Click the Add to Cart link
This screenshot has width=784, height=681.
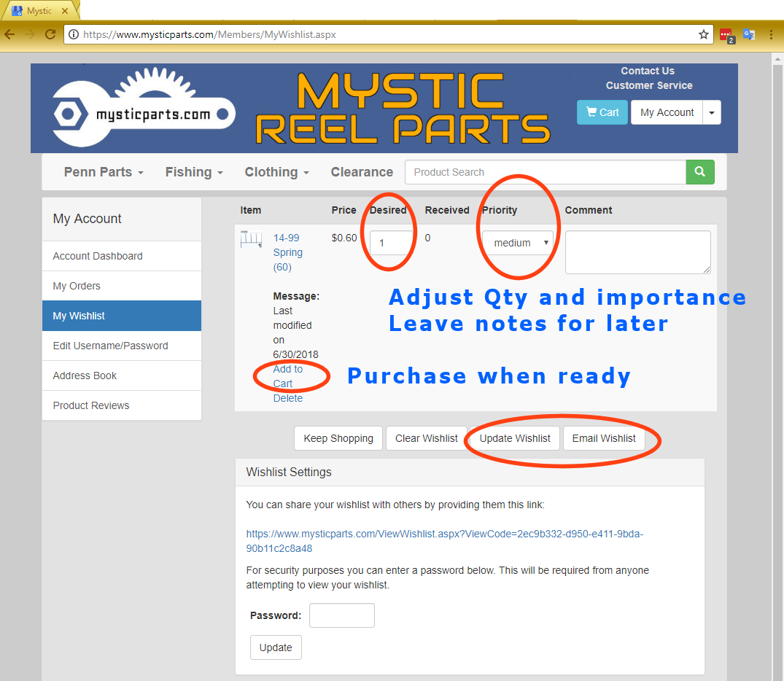pyautogui.click(x=287, y=376)
